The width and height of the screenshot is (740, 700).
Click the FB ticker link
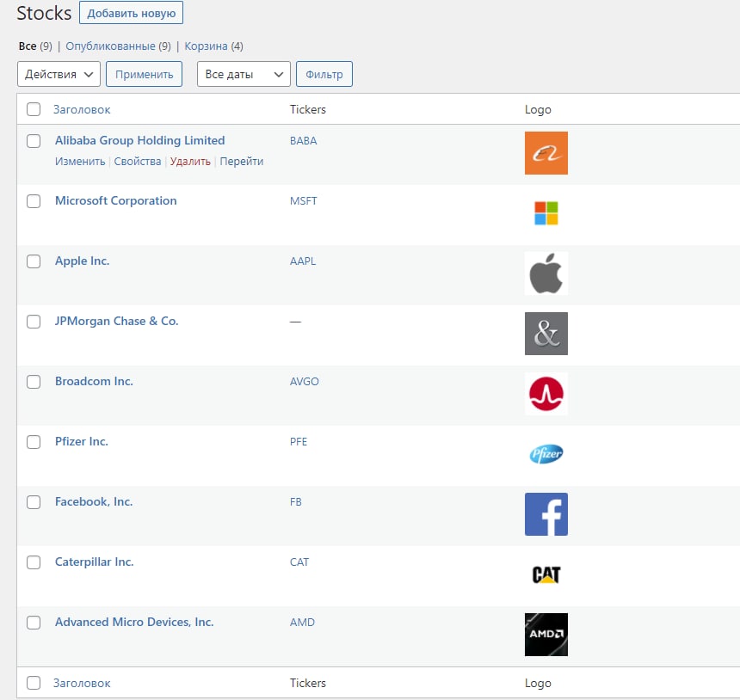(x=295, y=502)
